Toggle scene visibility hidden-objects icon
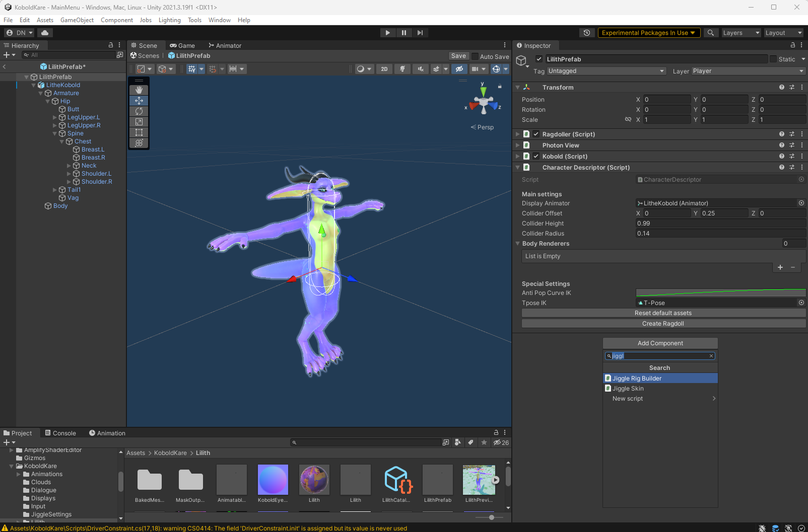 pyautogui.click(x=459, y=69)
